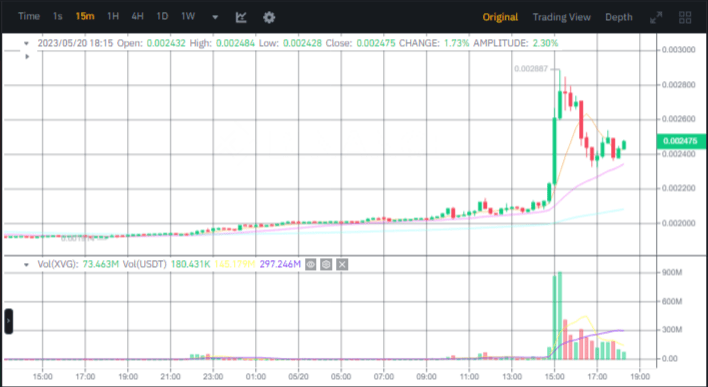Screen dimensions: 708x387
Task: Toggle volume indicator visibility eye icon
Action: tap(310, 265)
